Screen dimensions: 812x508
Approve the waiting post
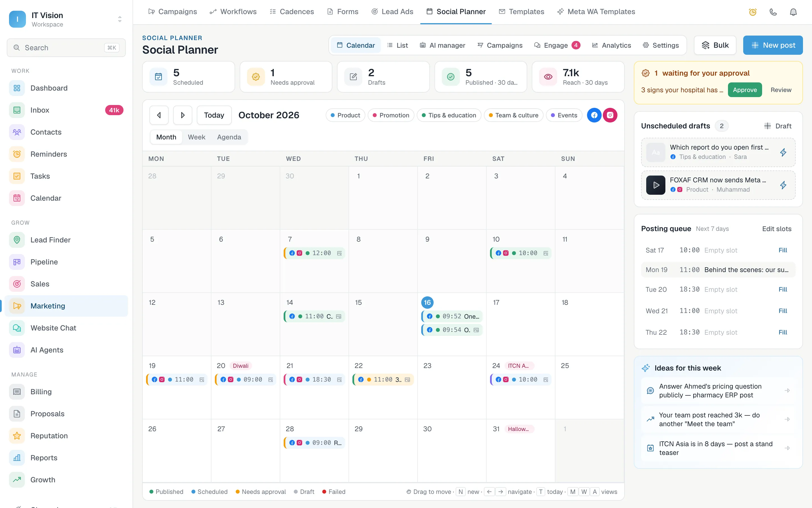tap(745, 90)
